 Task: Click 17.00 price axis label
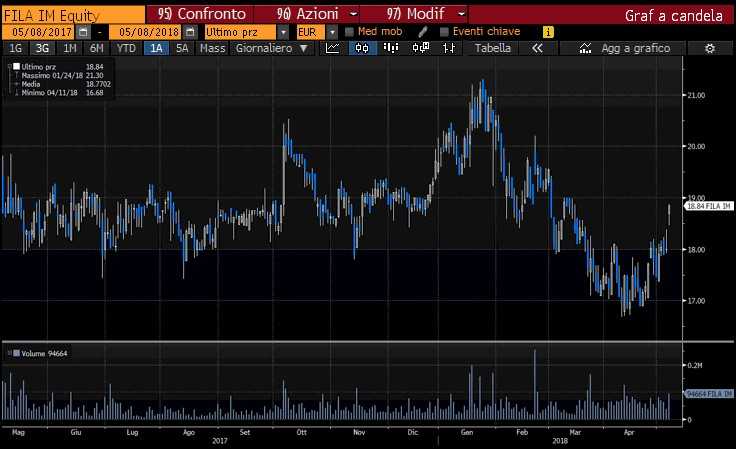coord(696,301)
